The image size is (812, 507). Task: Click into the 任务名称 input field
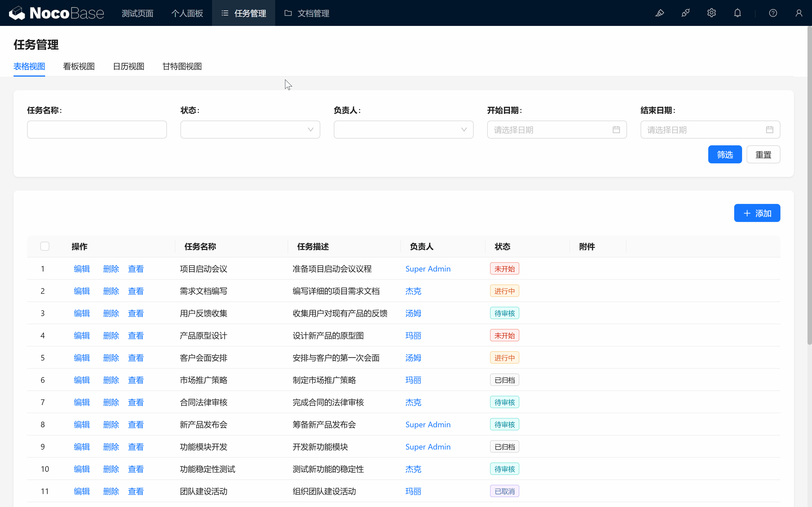tap(97, 130)
